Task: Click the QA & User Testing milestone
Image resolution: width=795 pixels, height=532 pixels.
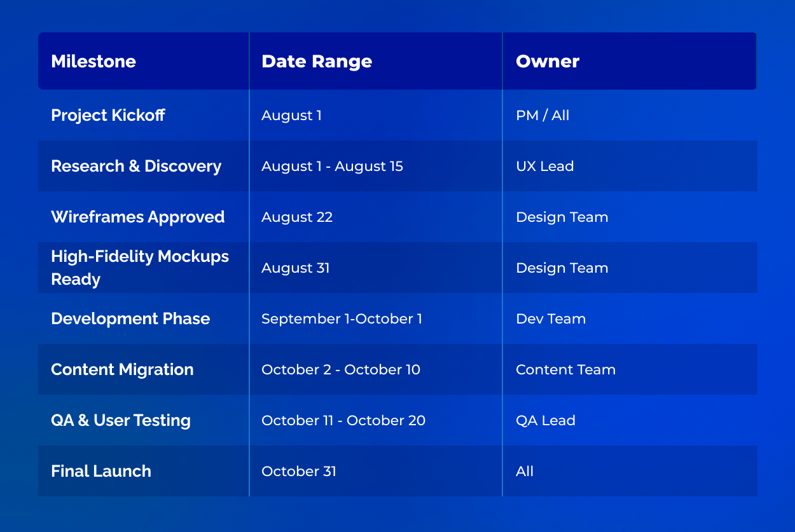Action: tap(121, 420)
